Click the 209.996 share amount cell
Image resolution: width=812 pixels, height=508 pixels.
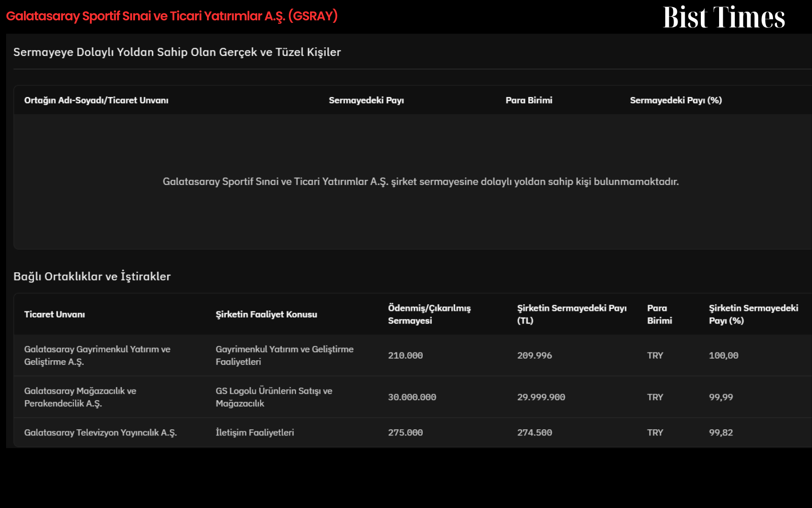point(534,356)
